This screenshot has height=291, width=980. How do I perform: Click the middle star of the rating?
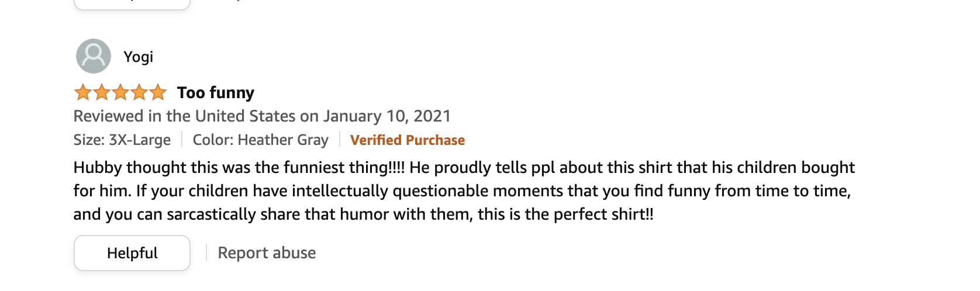(x=120, y=92)
